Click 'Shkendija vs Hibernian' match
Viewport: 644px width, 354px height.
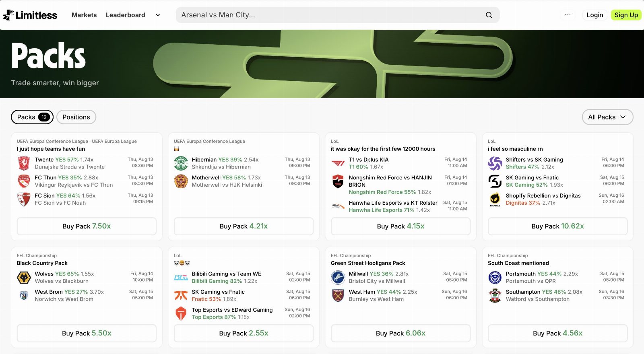point(221,167)
